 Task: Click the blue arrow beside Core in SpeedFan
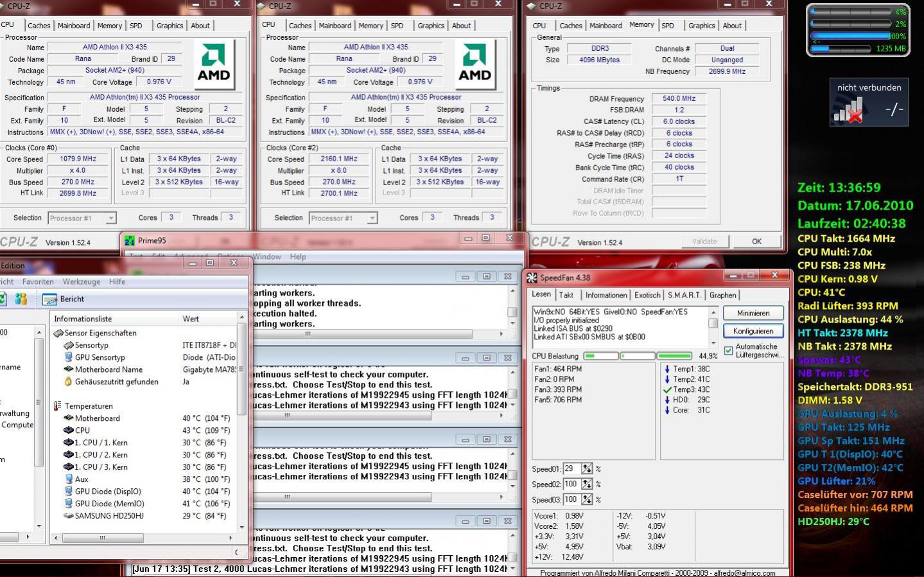(667, 410)
